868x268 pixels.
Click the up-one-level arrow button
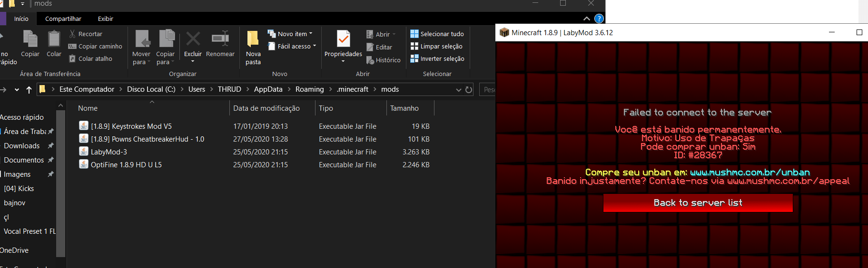(x=29, y=89)
